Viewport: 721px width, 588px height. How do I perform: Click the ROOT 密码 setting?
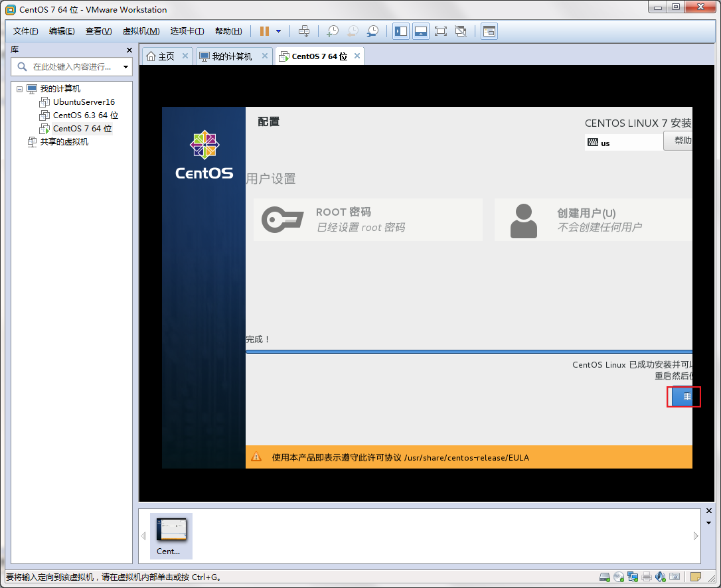tap(368, 220)
